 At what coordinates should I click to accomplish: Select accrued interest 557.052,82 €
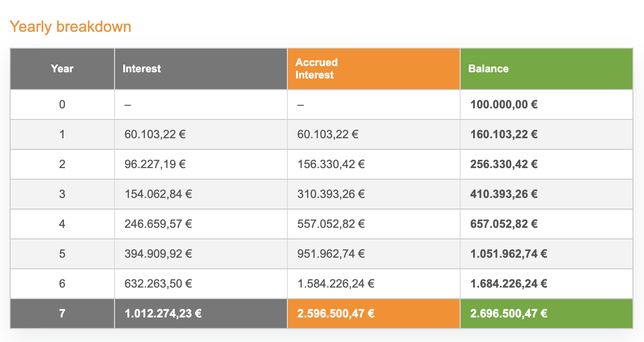(331, 224)
